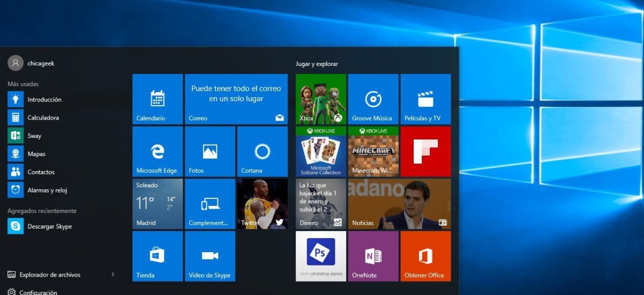Open the OneNote tile

click(373, 256)
